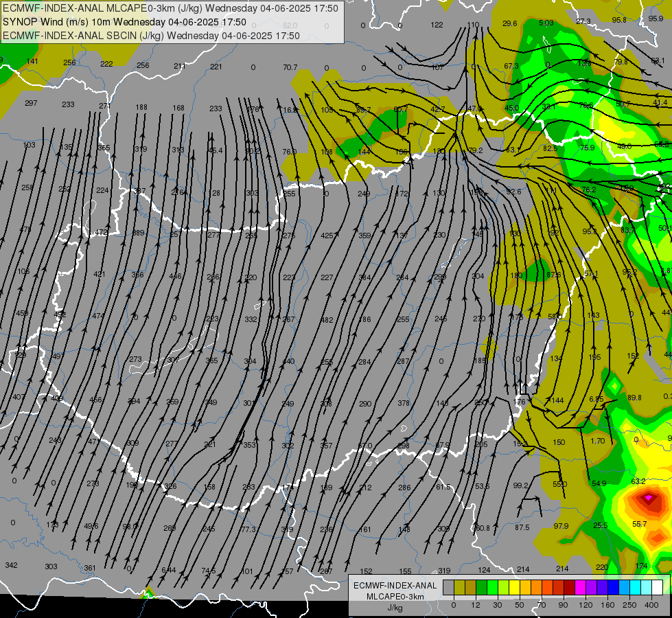Click the 'ECMWF-INDEX-ANAL SBCIN (J/kg)' title line
The image size is (672, 618).
point(151,36)
